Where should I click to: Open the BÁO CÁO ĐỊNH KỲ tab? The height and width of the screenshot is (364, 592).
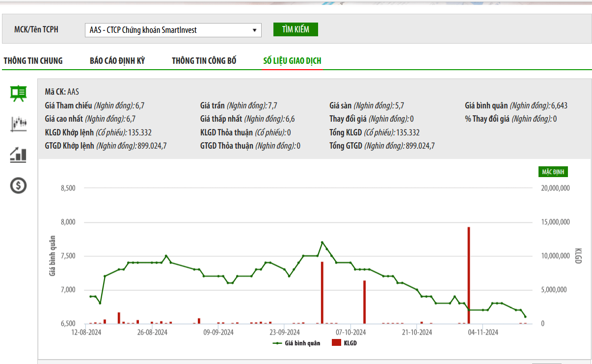click(x=117, y=61)
